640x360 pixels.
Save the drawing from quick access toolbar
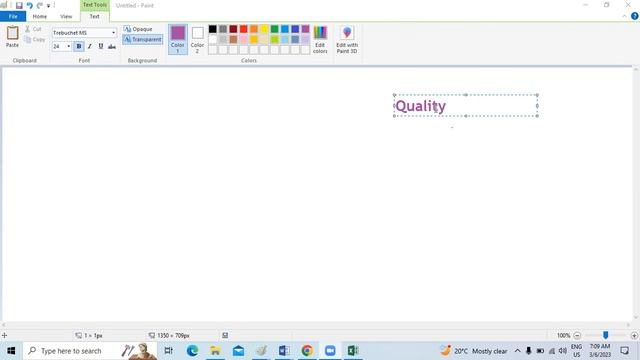19,5
